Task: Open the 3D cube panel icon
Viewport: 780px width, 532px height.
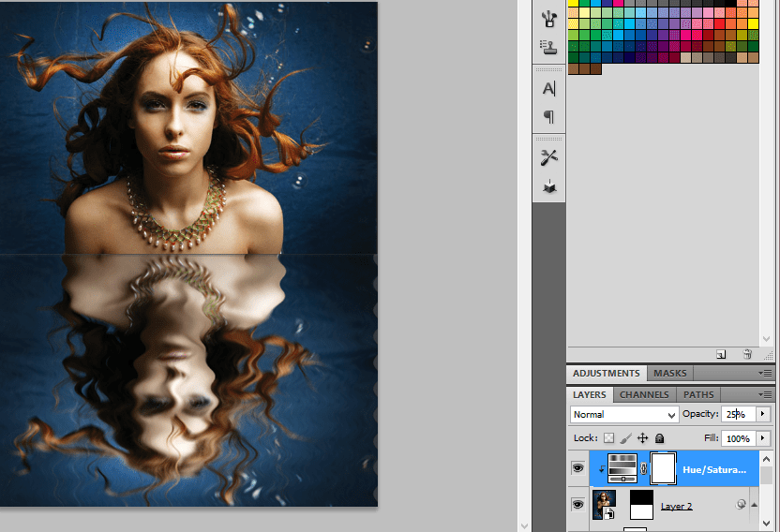Action: (549, 186)
